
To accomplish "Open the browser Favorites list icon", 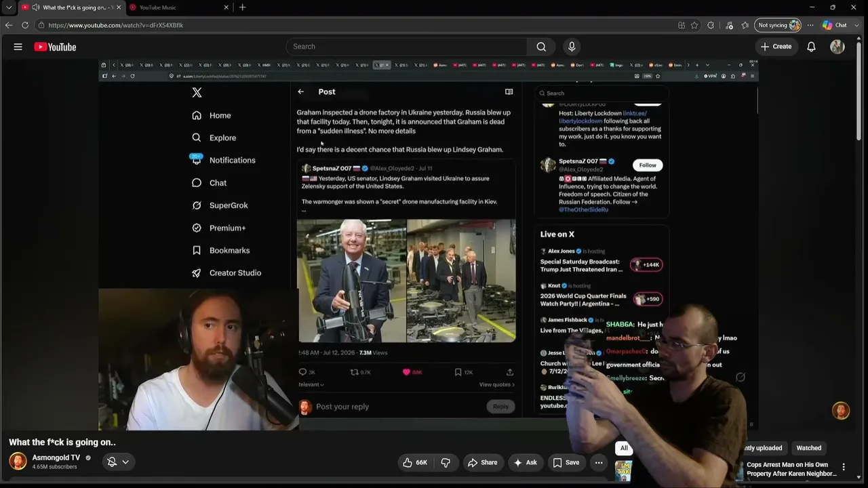I will 745,25.
